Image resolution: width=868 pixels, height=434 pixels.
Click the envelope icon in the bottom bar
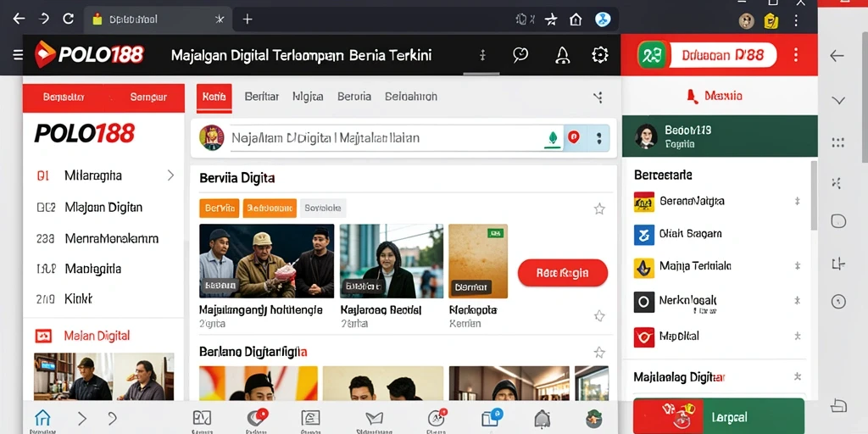point(374,419)
